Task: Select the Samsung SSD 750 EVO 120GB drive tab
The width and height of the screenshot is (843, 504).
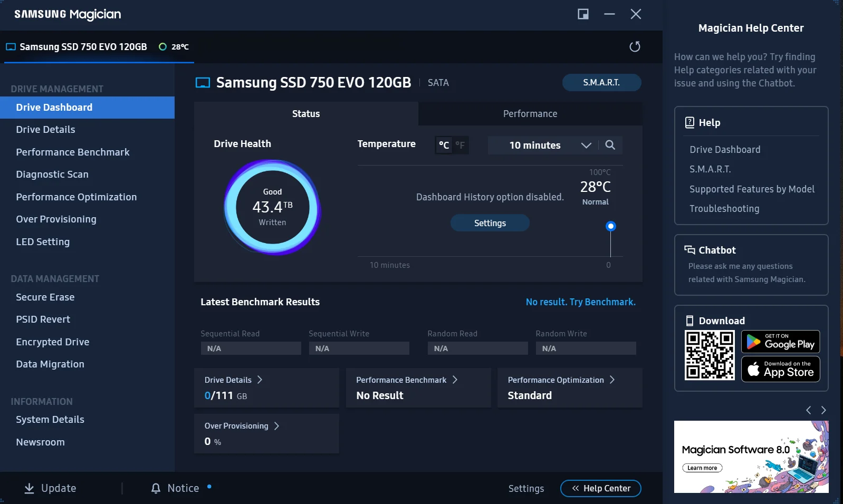Action: pyautogui.click(x=99, y=47)
